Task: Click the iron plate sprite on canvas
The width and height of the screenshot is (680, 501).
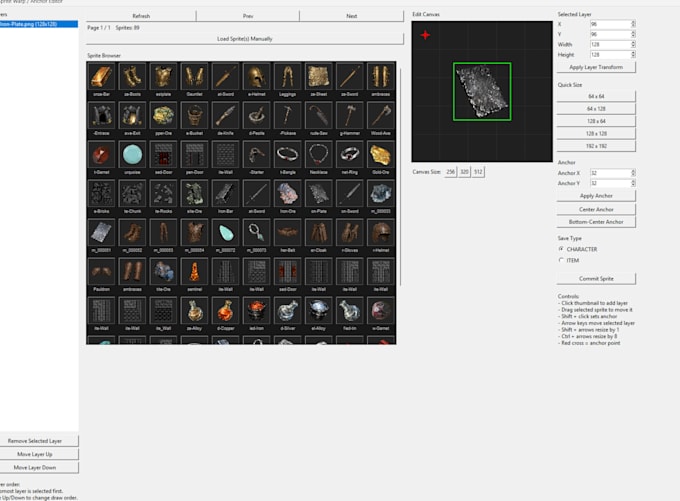Action: tap(482, 92)
